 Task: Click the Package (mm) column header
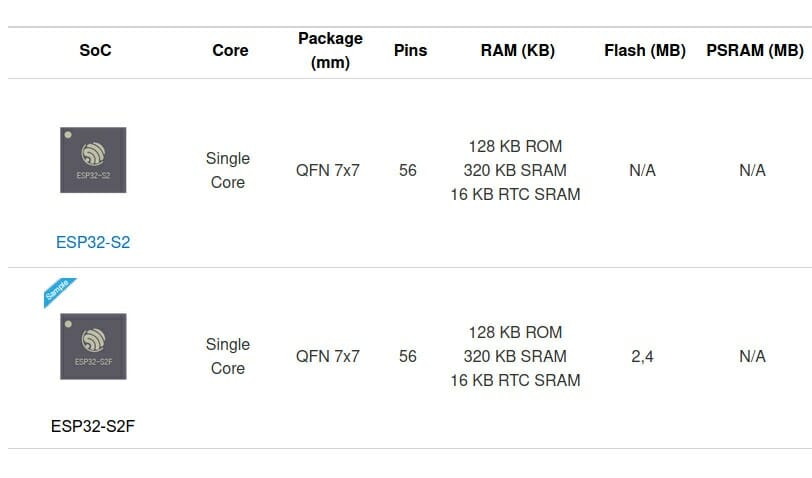pos(330,50)
